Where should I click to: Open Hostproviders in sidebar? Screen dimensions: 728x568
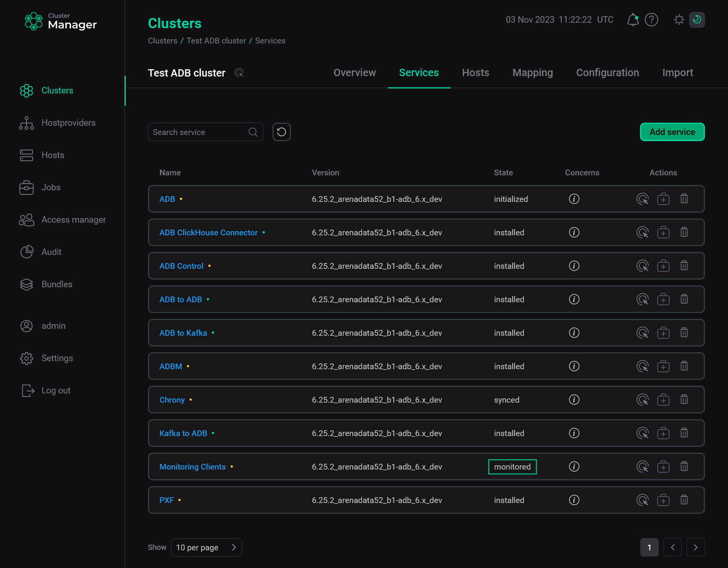click(58, 123)
